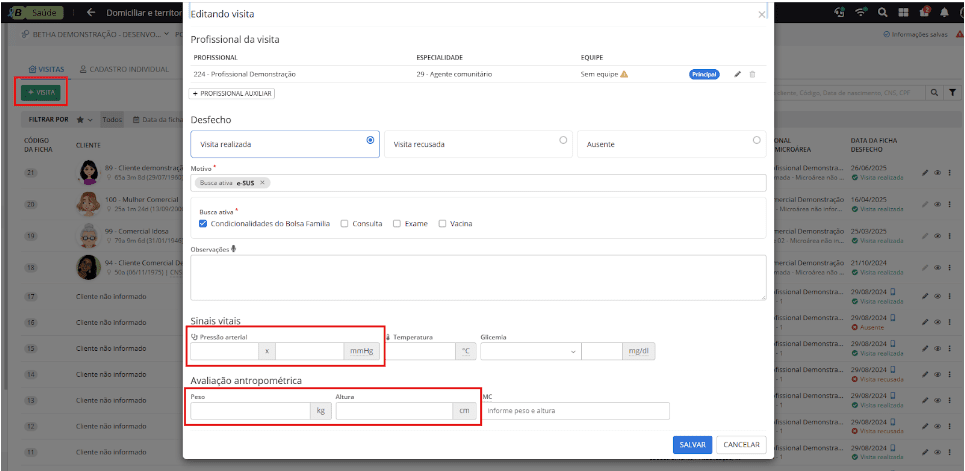
Task: Check the 'Vacina' checkbox
Action: [x=443, y=224]
